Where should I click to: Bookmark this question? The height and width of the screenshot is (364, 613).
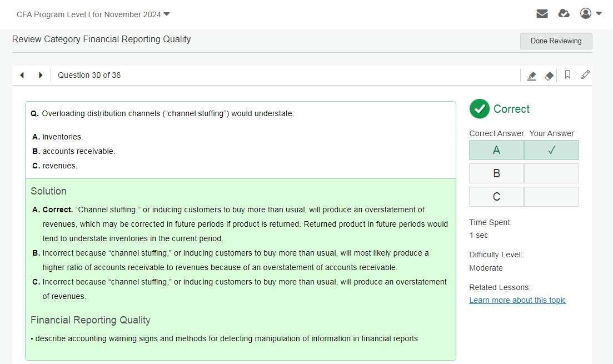tap(567, 75)
